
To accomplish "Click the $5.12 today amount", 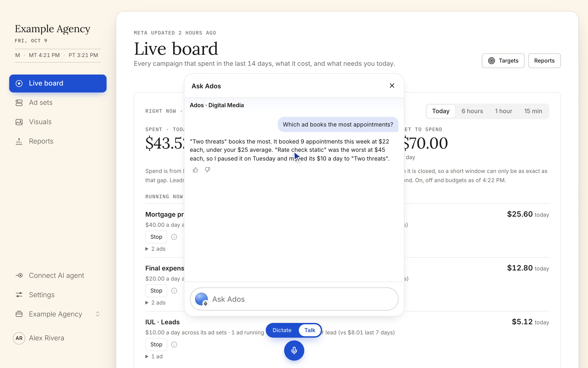I will pyautogui.click(x=530, y=322).
